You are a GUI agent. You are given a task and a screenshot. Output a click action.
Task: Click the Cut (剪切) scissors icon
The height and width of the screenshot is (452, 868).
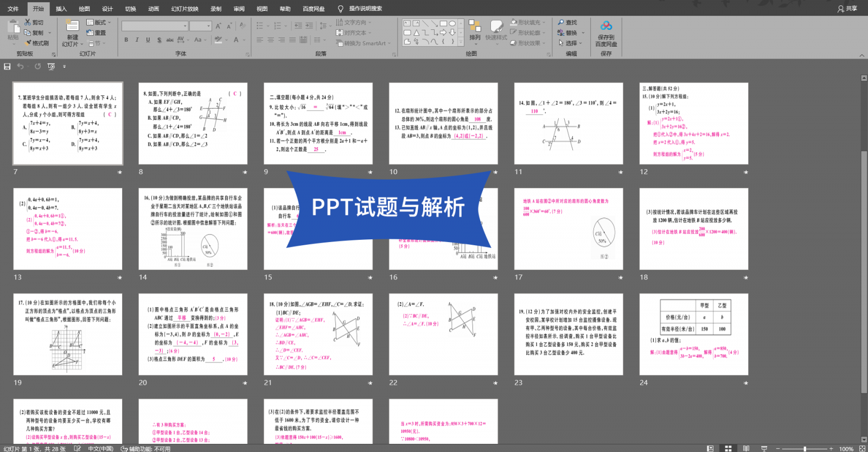point(28,22)
